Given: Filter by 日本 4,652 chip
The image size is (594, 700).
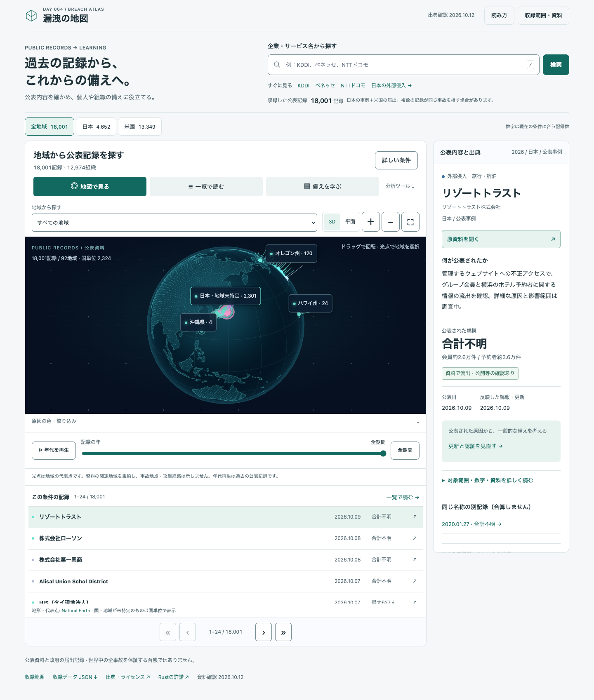Looking at the screenshot, I should click(96, 127).
